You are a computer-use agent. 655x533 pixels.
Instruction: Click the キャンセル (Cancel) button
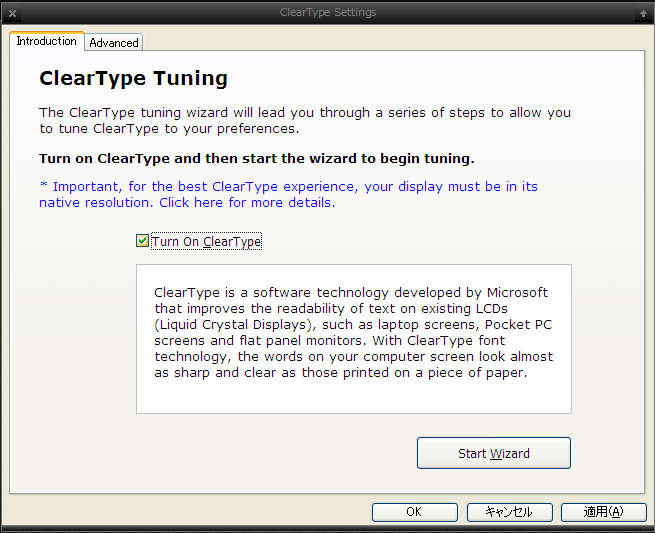[x=509, y=512]
